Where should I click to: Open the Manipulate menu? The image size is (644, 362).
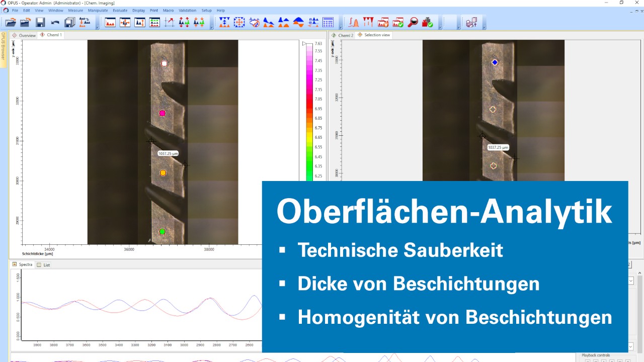(x=98, y=10)
